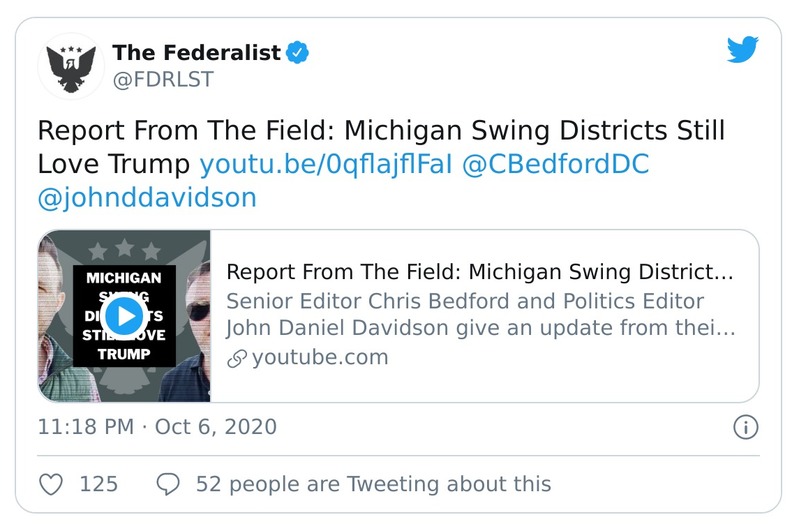Click the card description mentioning Senior Editor Chris Bedford
The image size is (799, 531).
coord(481,315)
